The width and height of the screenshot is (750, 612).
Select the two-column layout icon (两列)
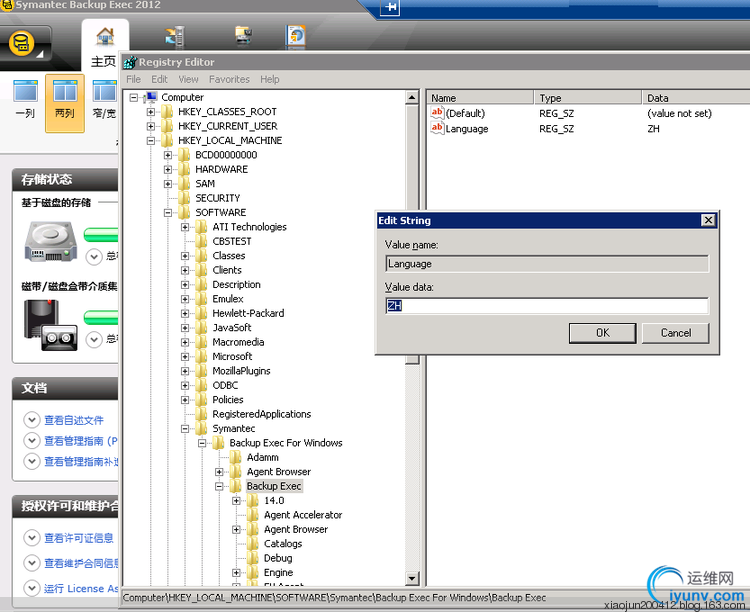click(x=65, y=91)
